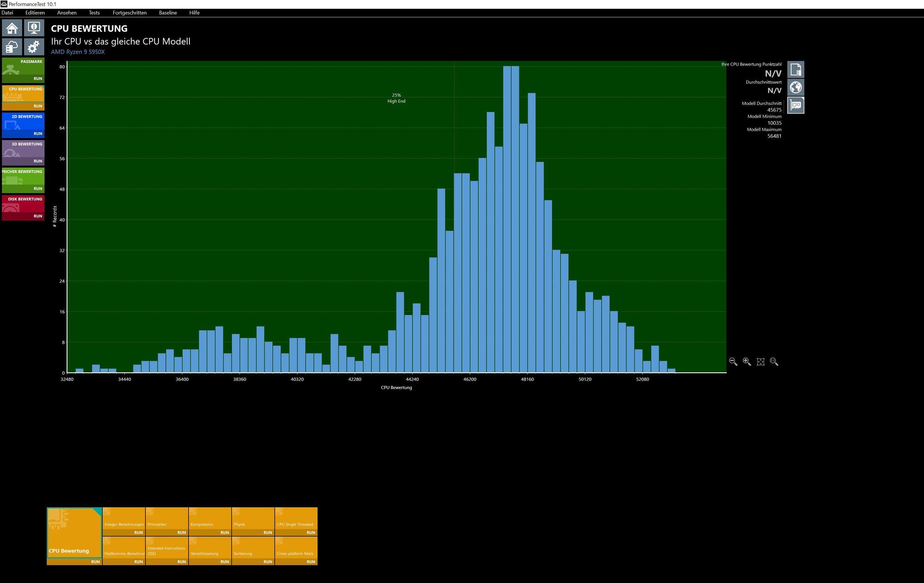Open the CPU Single Threaded tile

pos(296,518)
